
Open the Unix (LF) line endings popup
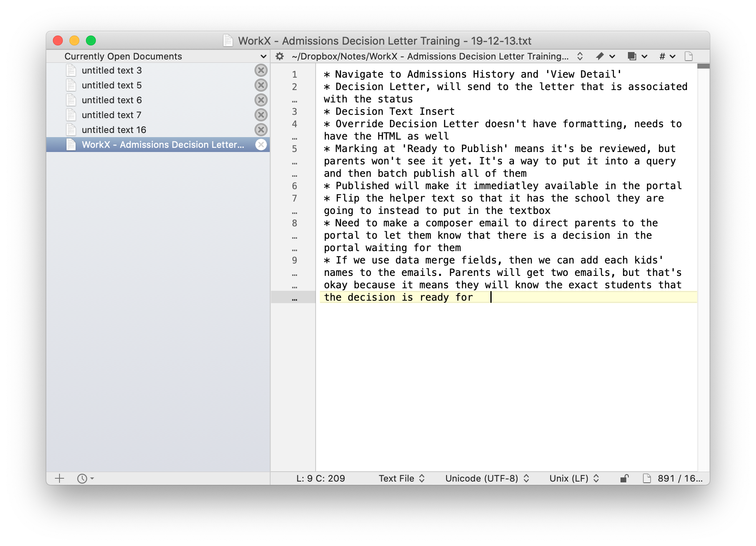point(573,478)
